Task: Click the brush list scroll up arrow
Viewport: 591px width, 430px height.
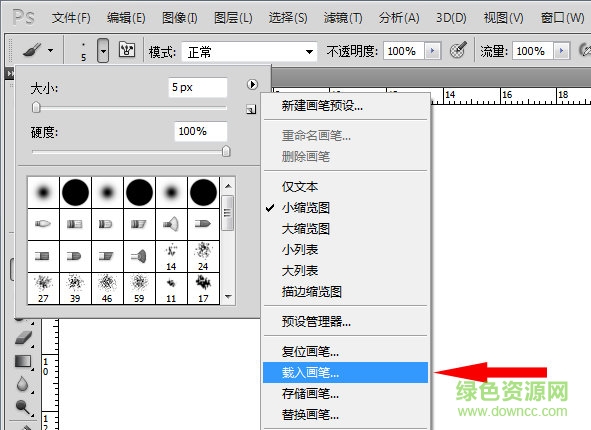Action: [228, 186]
